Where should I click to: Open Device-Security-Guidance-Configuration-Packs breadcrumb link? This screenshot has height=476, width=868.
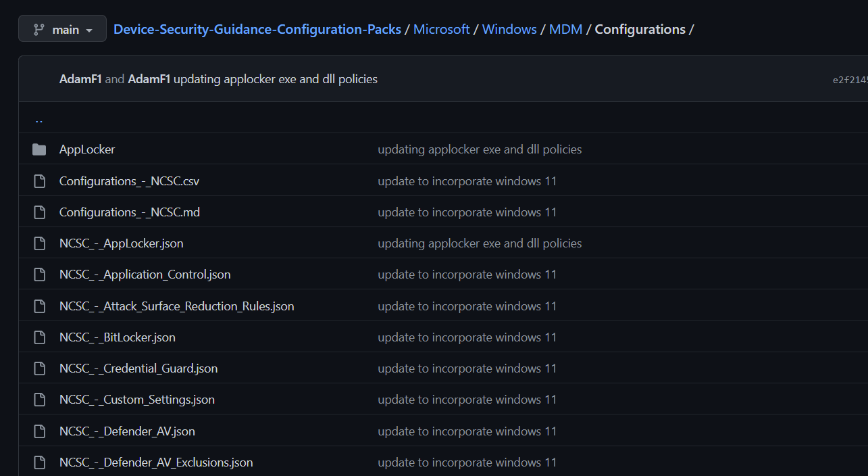(x=257, y=29)
